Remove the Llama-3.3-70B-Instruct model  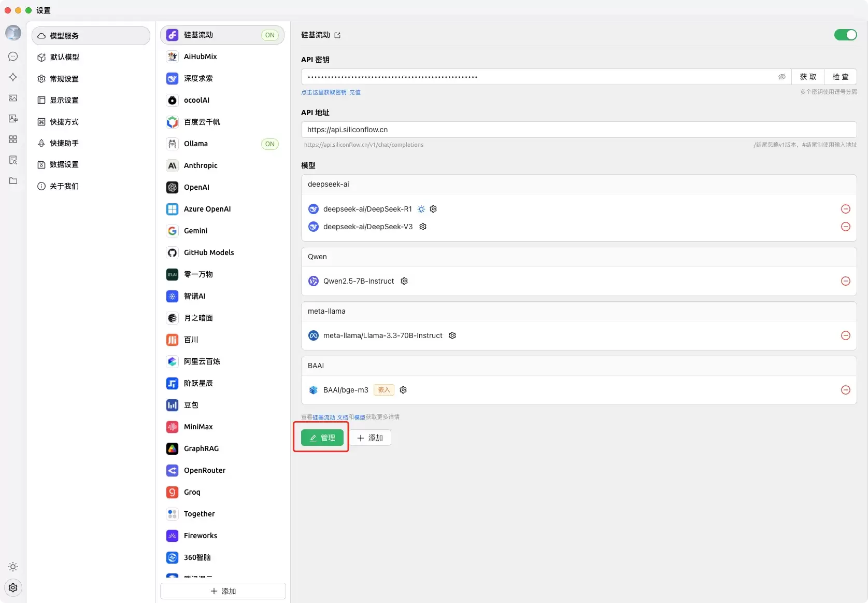(x=845, y=335)
